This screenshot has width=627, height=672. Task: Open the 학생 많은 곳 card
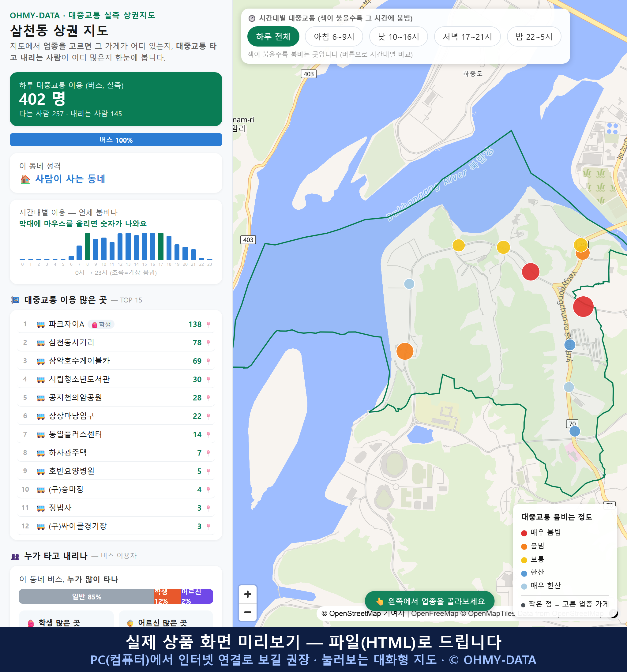(x=66, y=619)
